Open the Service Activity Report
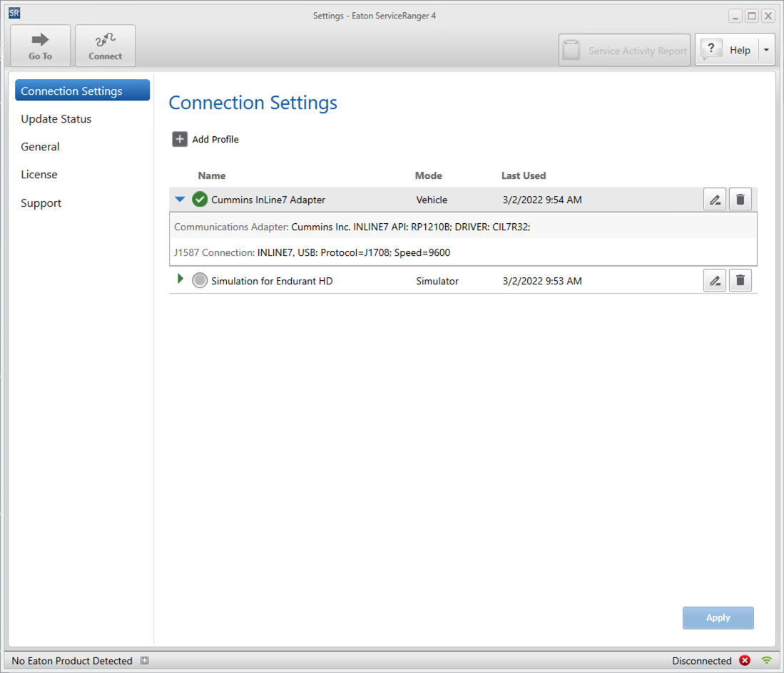 tap(624, 50)
